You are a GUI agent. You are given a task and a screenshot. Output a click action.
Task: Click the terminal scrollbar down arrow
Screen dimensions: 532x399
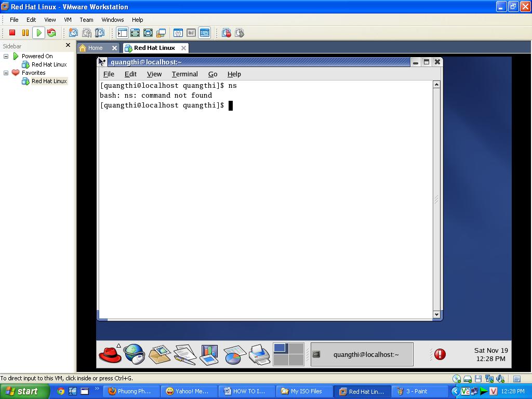click(x=436, y=314)
